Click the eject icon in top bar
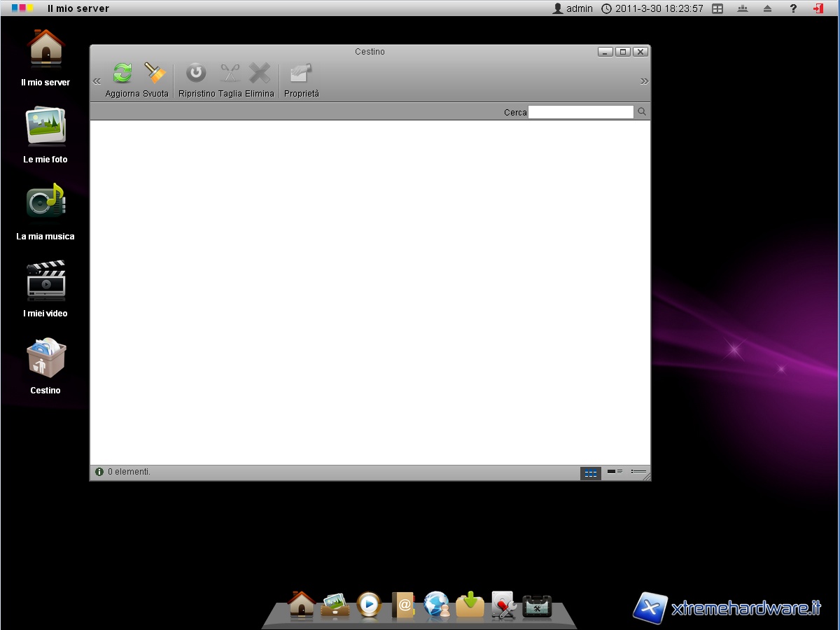Screen dimensions: 840x630 [x=767, y=8]
